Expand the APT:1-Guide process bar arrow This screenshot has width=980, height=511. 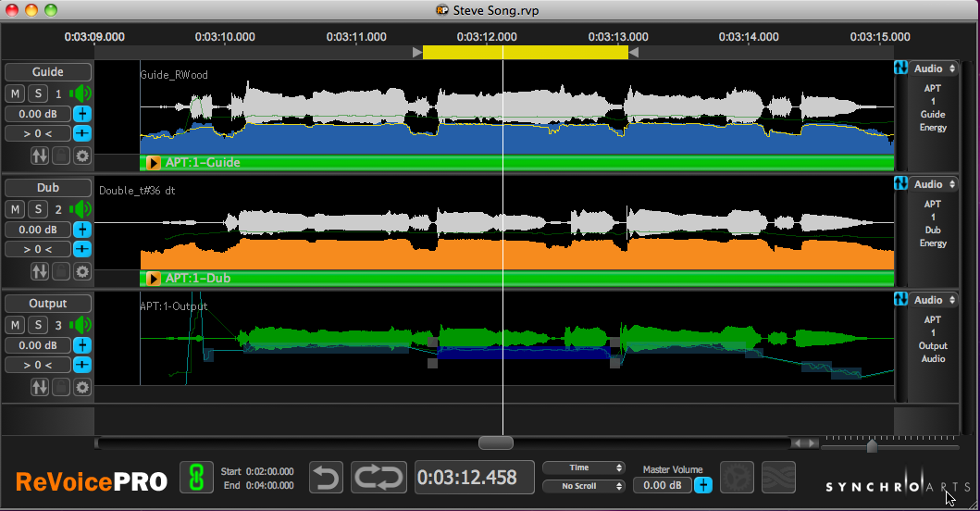tap(154, 163)
